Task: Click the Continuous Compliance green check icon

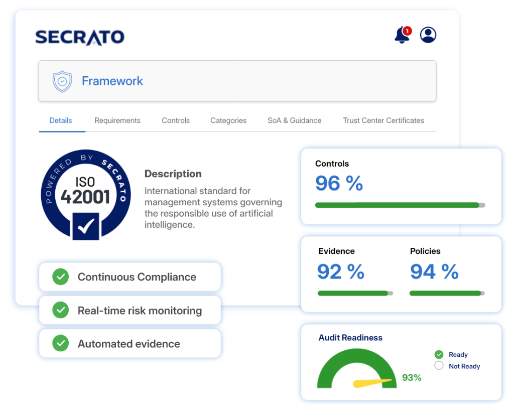Action: click(61, 277)
